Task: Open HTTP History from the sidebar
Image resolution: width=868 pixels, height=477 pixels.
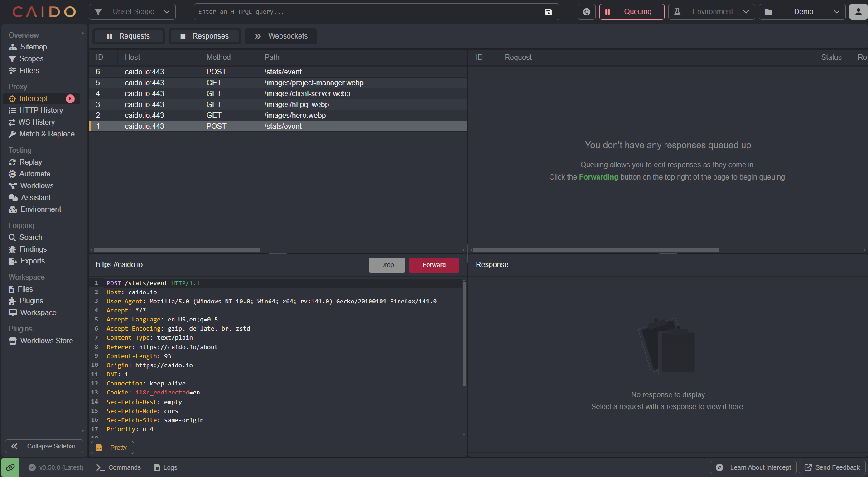Action: [40, 110]
